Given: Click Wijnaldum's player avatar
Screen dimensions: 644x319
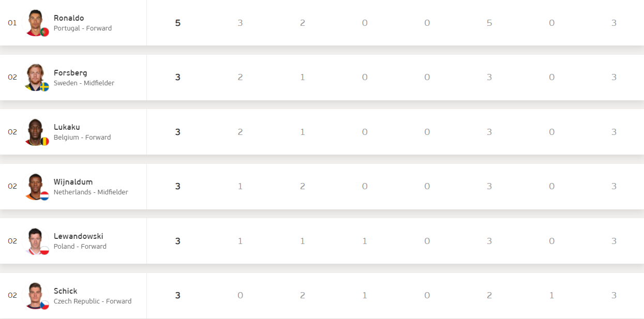Looking at the screenshot, I should click(36, 187).
